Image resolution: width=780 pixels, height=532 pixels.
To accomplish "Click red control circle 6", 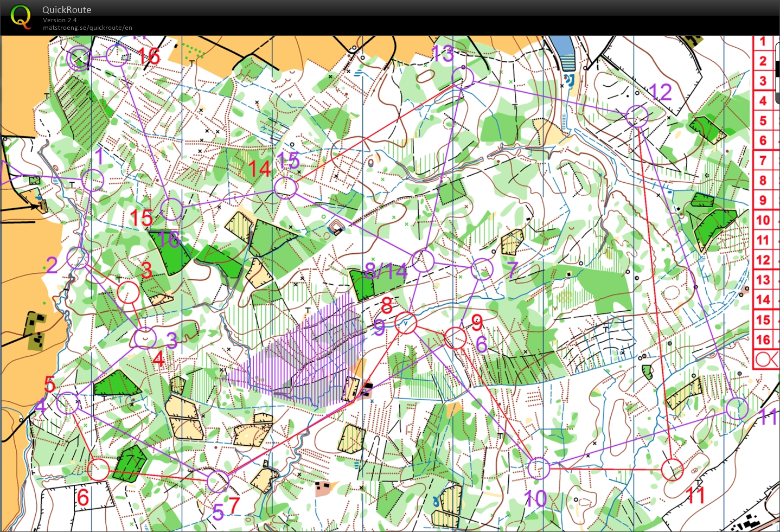I will point(98,470).
